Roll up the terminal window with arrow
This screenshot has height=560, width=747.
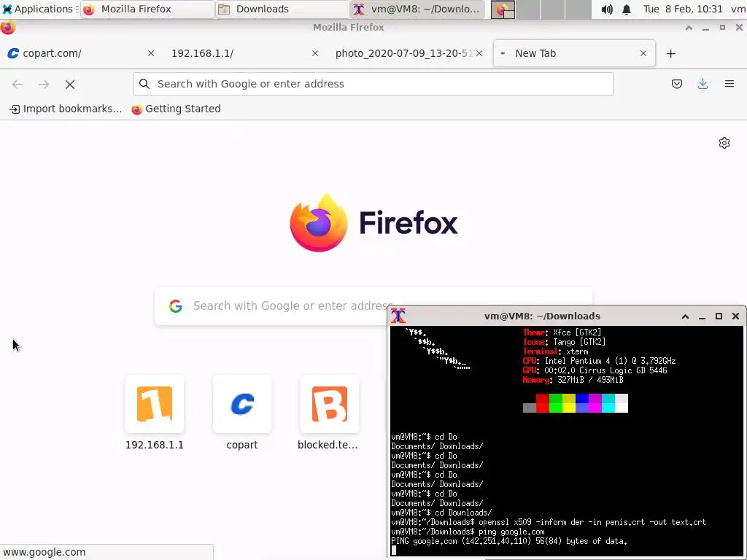coord(685,316)
